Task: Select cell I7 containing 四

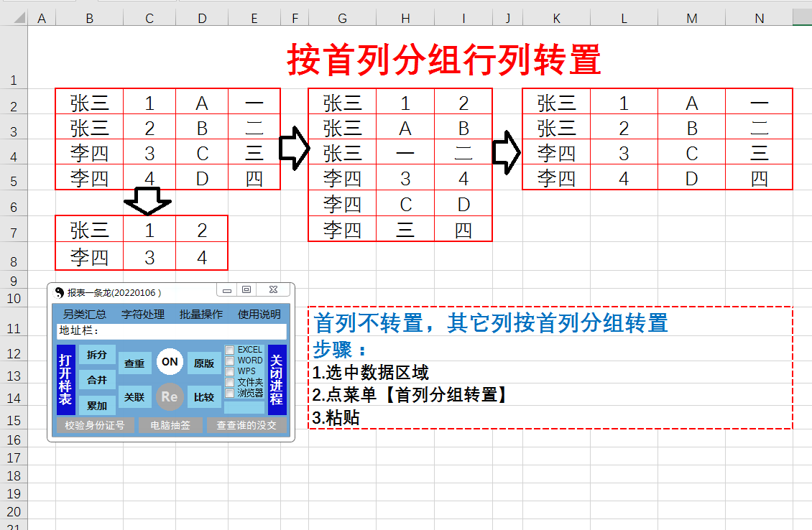Action: tap(463, 230)
